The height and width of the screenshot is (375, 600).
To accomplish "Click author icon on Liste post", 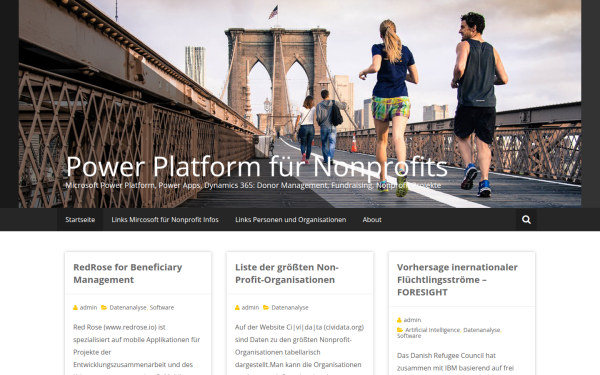I will coord(237,307).
